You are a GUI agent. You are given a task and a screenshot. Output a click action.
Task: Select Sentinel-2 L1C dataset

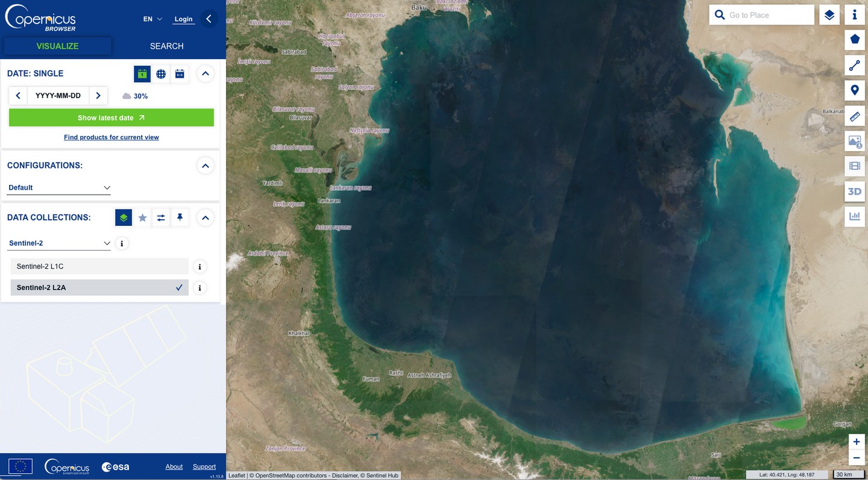[99, 266]
